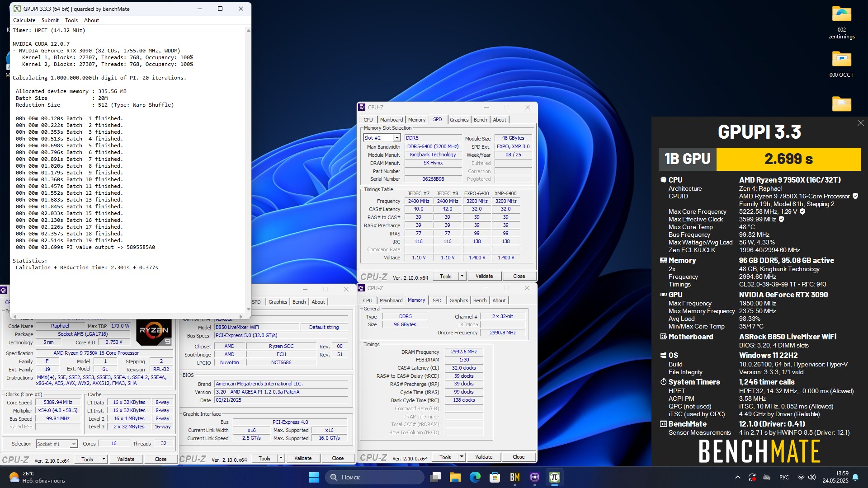Viewport: 868px width, 488px height.
Task: Open the РУС input language switcher
Action: (x=784, y=477)
